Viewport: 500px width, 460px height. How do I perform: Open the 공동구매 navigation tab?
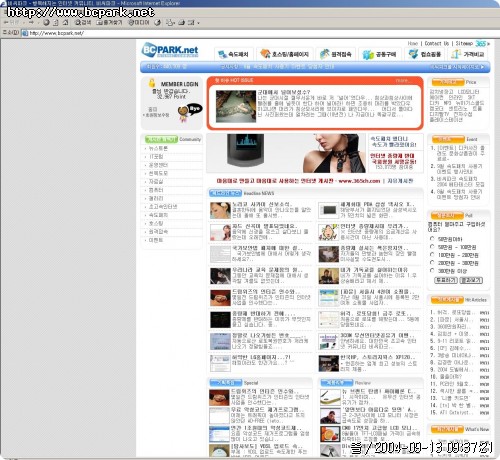pyautogui.click(x=380, y=54)
